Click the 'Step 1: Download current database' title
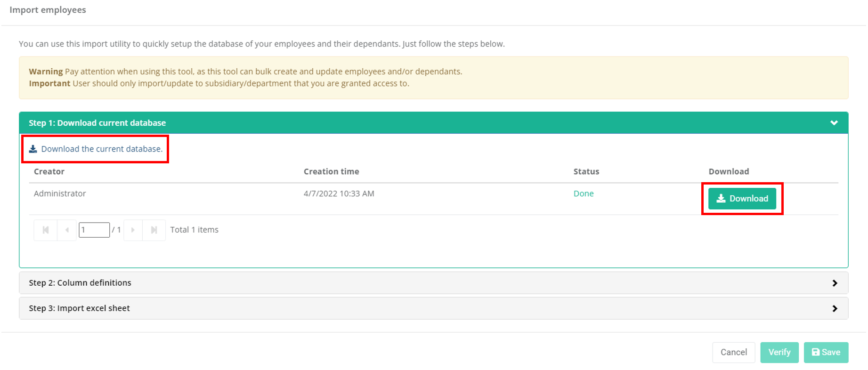The height and width of the screenshot is (370, 868). [x=97, y=123]
